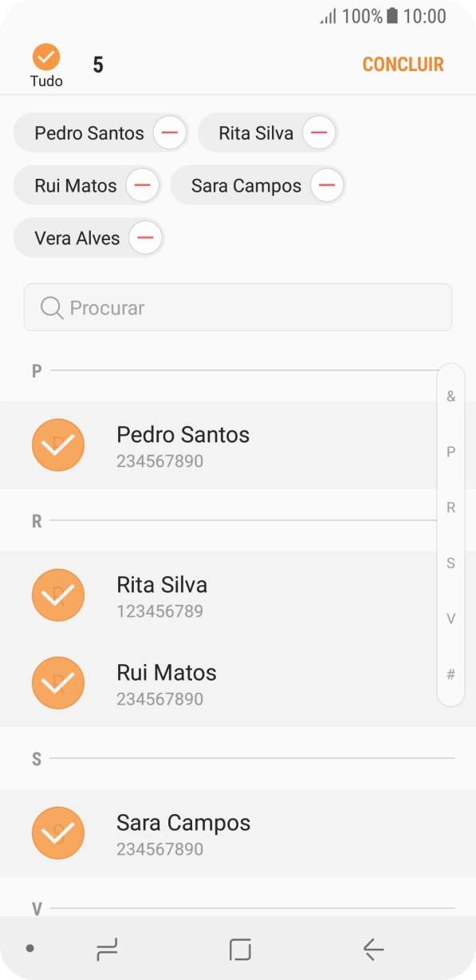Tap the selection counter showing 5
Screen dimensions: 476x980
tap(99, 64)
